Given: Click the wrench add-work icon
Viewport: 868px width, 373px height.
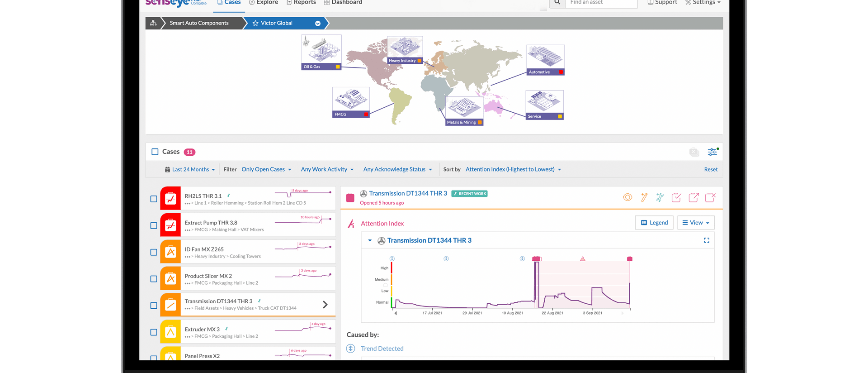Looking at the screenshot, I should pos(660,197).
